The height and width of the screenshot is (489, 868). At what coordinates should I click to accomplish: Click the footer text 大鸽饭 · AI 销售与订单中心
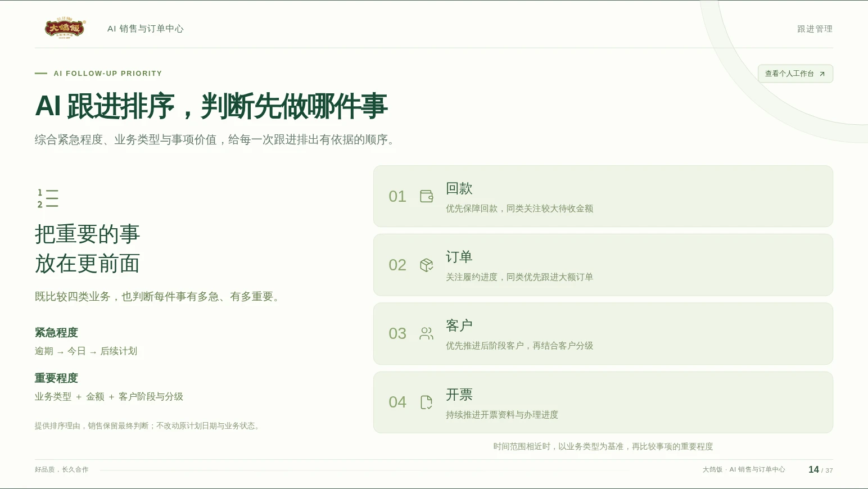(744, 470)
